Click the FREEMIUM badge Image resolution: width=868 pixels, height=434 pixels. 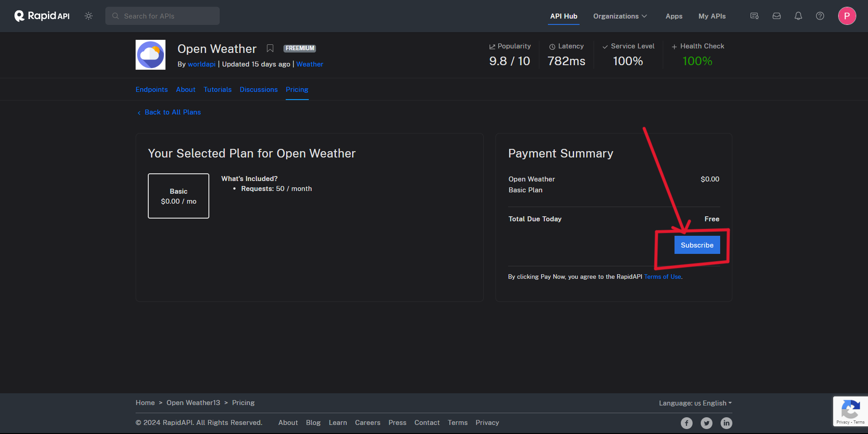[x=300, y=48]
